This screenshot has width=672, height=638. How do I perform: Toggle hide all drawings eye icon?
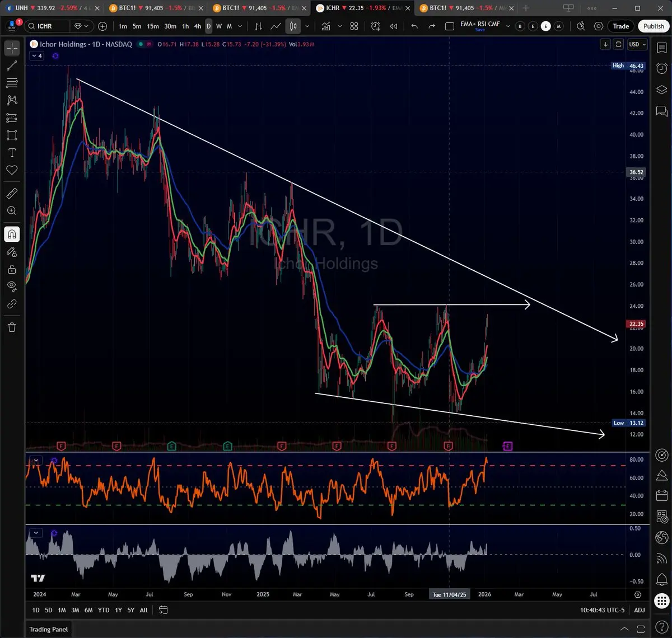pos(12,287)
